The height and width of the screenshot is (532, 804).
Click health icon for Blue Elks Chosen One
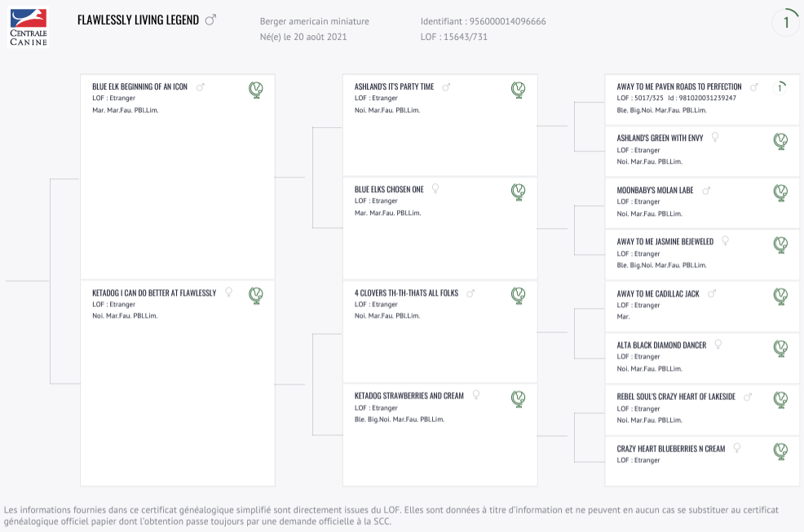[x=519, y=191]
